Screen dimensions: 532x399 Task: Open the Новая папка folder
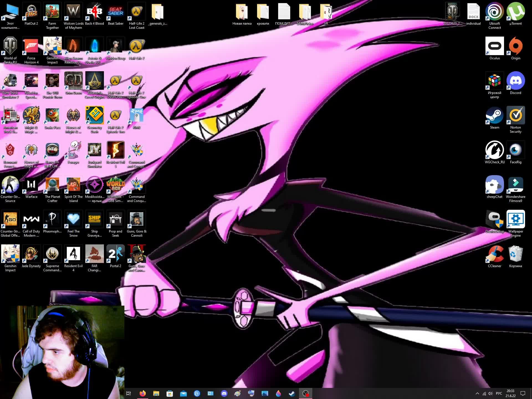click(242, 12)
